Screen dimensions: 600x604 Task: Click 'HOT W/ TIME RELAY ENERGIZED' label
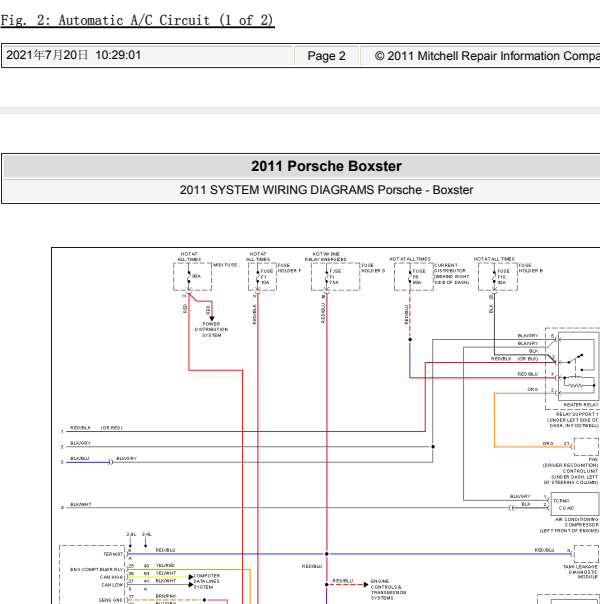pos(326,257)
